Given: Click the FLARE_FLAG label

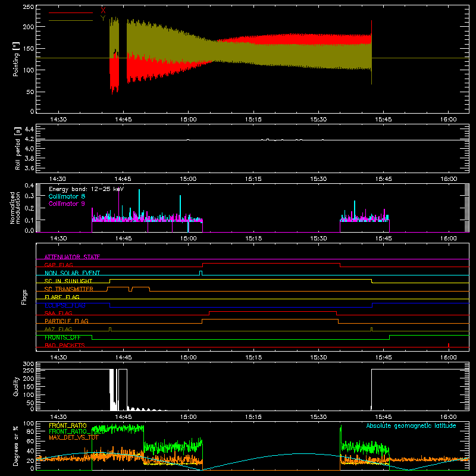Looking at the screenshot, I should coord(62,297).
